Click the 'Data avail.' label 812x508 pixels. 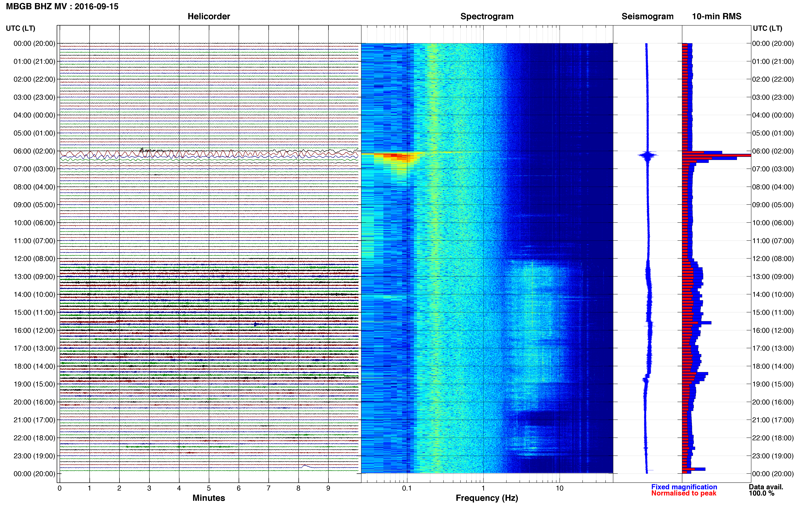[766, 487]
